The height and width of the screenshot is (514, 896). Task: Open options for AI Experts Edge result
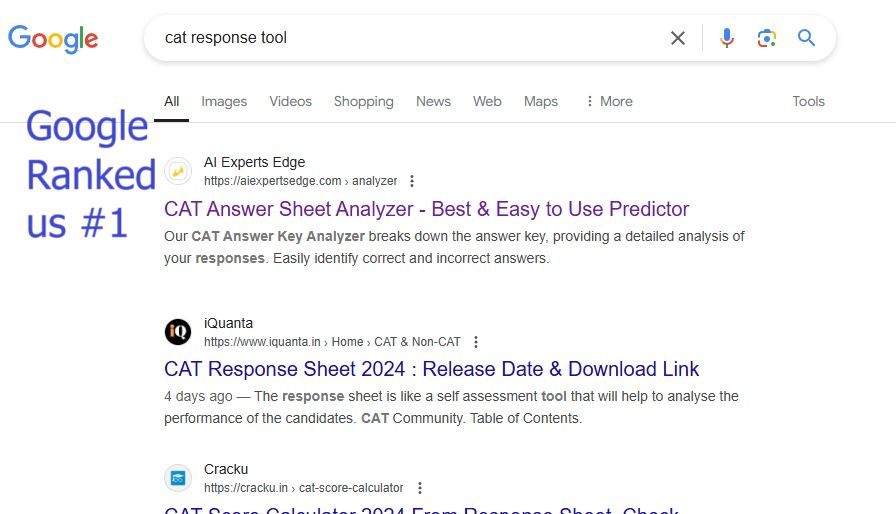[412, 181]
